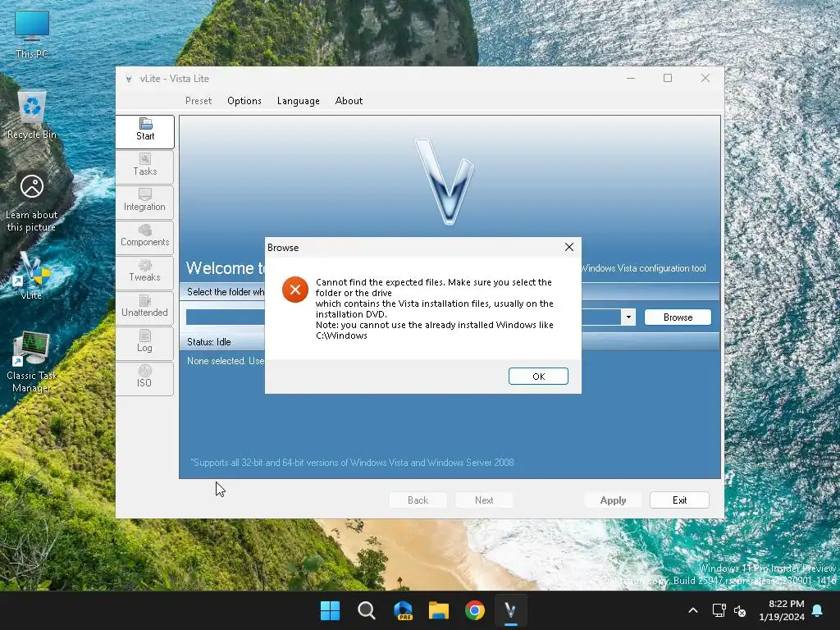Close the vLite window

705,78
